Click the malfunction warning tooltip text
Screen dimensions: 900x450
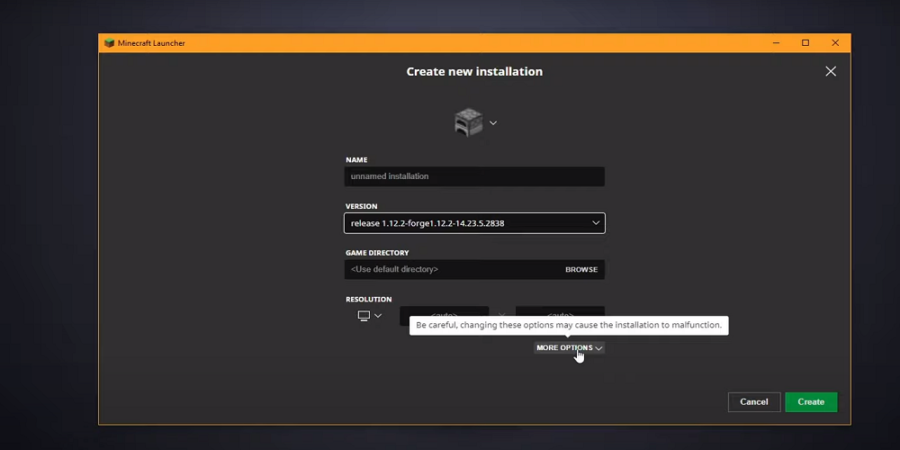[x=568, y=325]
